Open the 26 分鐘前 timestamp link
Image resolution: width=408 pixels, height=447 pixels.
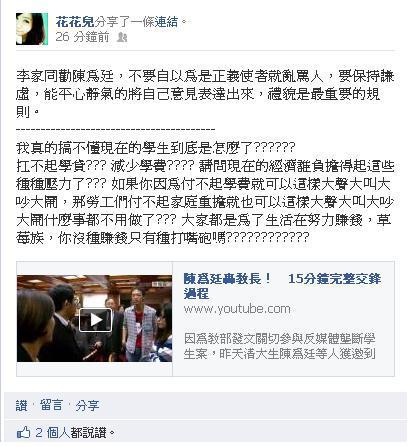point(82,37)
